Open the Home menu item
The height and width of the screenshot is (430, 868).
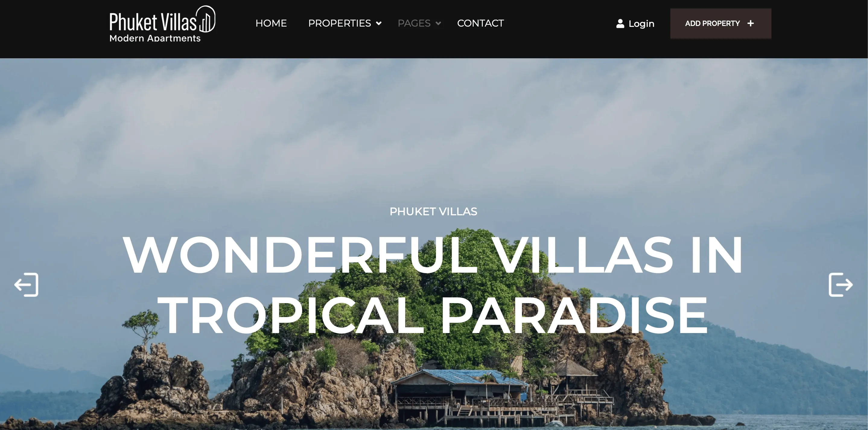point(271,23)
